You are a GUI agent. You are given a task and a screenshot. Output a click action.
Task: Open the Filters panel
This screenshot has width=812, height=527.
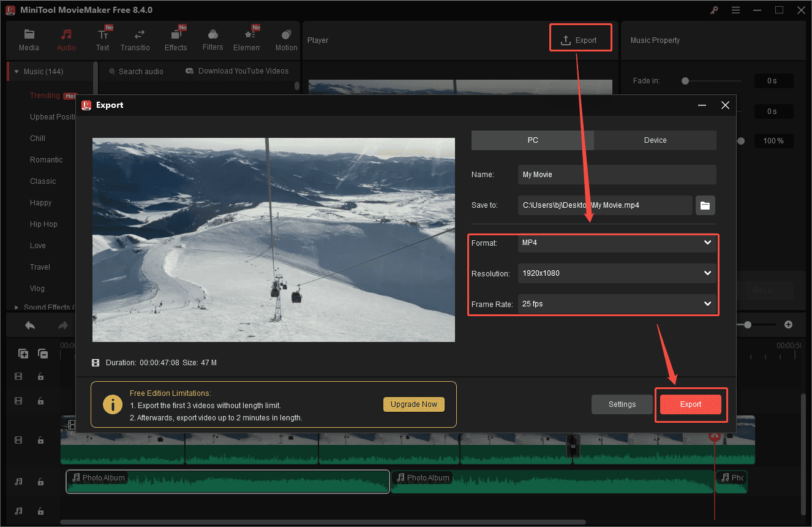pyautogui.click(x=212, y=39)
